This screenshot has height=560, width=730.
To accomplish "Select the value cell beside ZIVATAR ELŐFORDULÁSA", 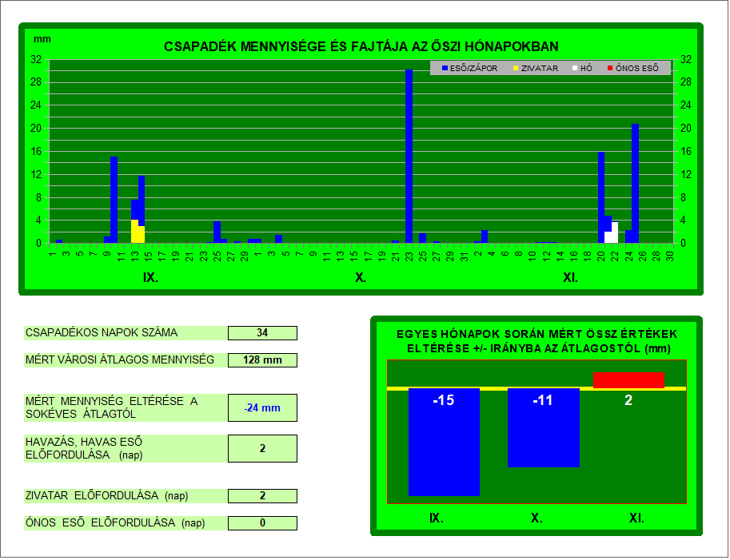I will [x=262, y=496].
